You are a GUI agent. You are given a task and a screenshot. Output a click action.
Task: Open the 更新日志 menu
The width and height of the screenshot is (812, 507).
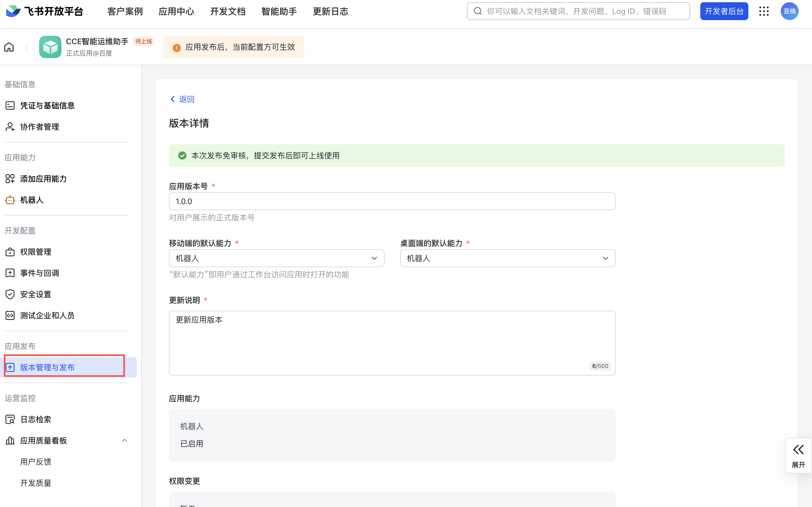[x=330, y=11]
